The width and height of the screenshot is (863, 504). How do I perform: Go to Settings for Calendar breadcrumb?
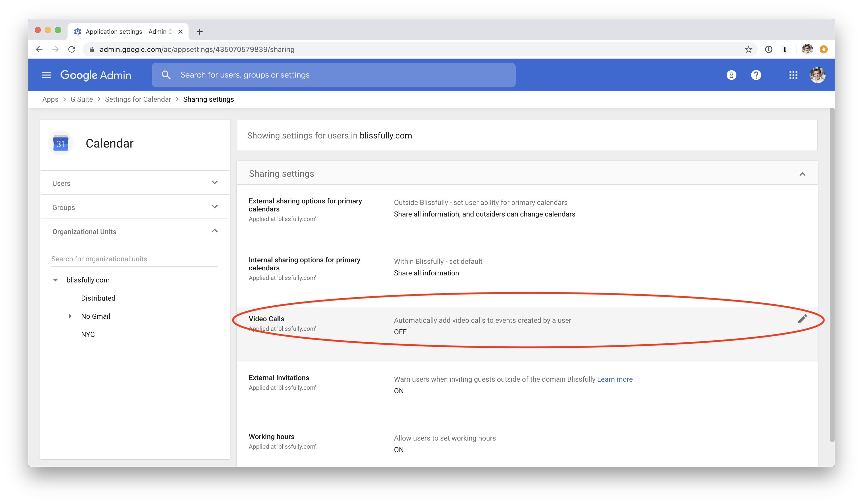pos(138,99)
